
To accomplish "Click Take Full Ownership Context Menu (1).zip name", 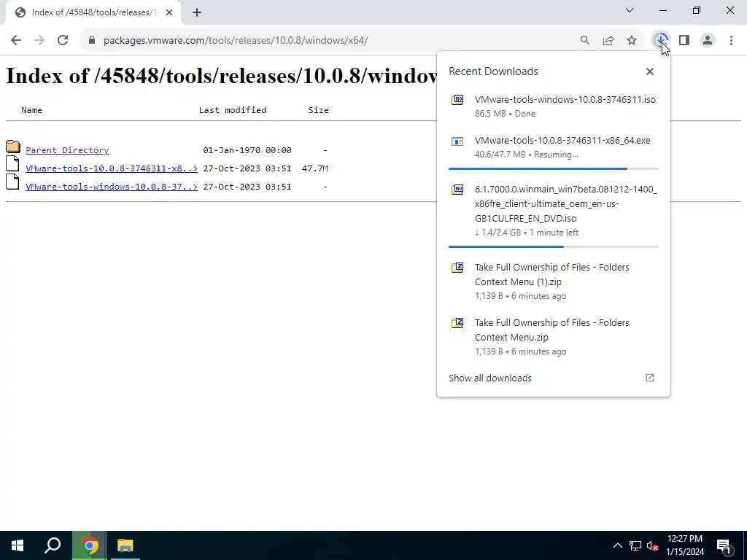I will pyautogui.click(x=551, y=274).
